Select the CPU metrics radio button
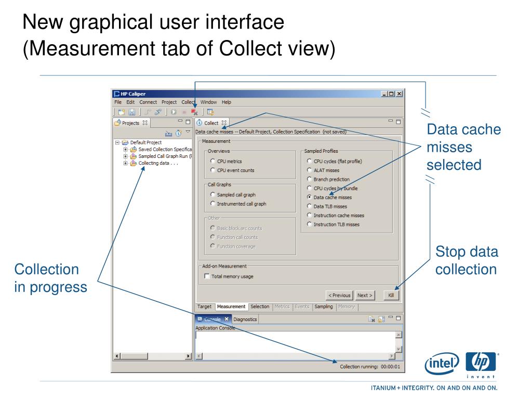The image size is (532, 399). tap(212, 161)
